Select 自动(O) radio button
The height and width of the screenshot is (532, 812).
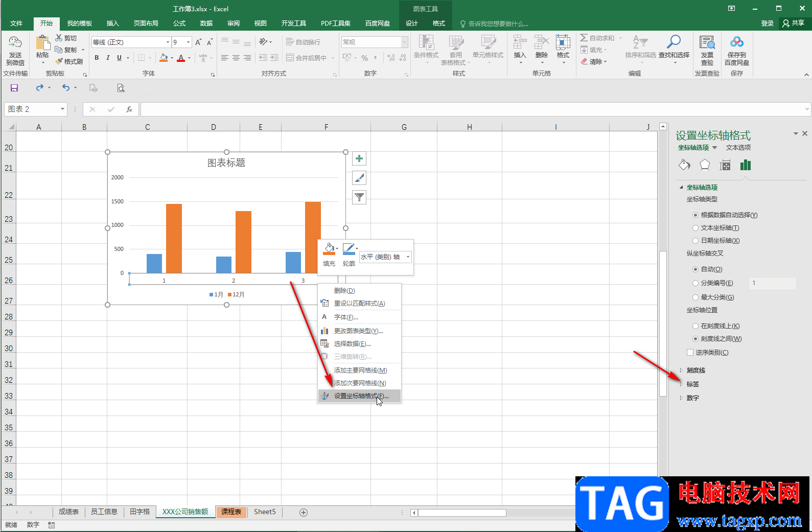coord(695,269)
